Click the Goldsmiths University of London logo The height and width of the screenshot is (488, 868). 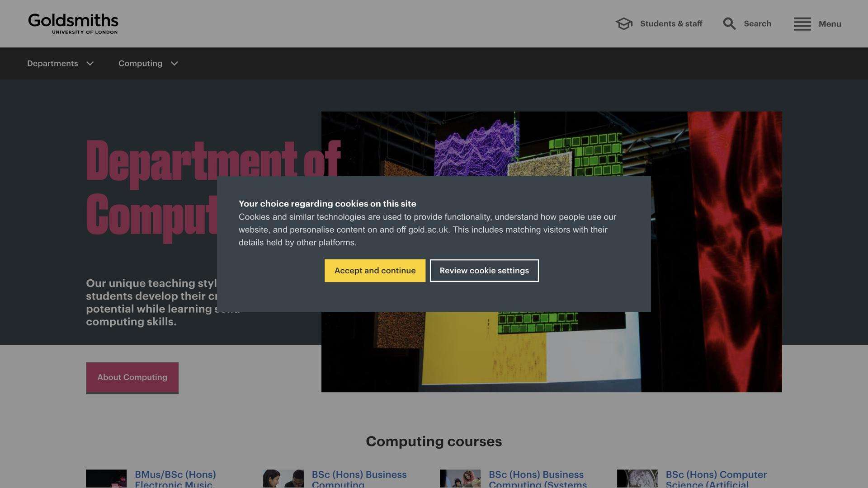click(x=73, y=23)
